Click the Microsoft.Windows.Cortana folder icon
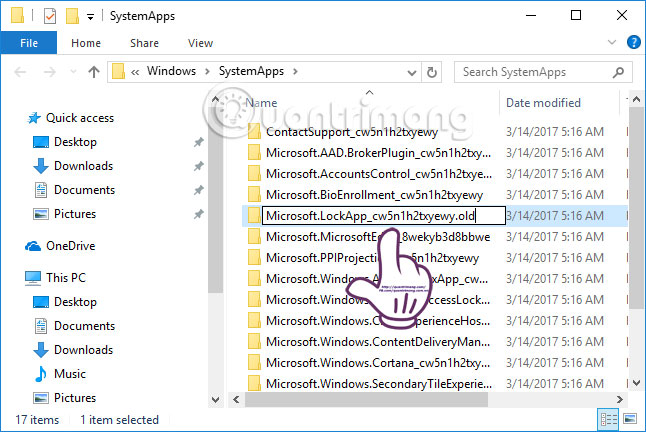 (254, 363)
